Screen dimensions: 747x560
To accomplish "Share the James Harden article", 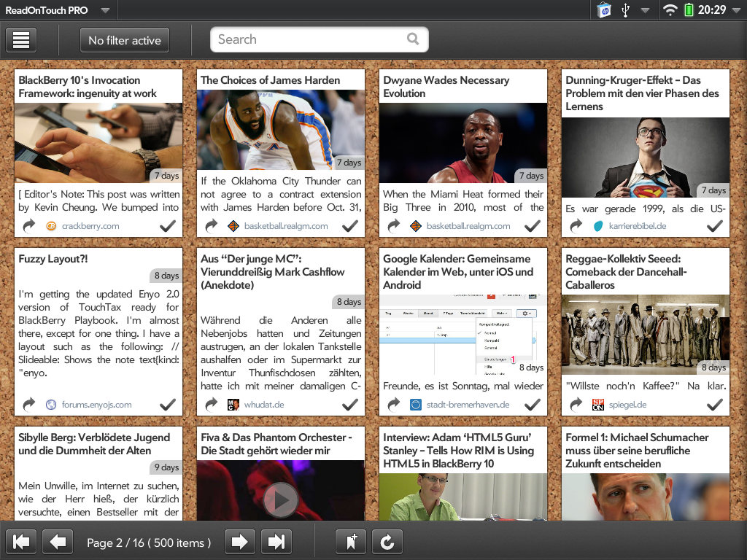I will pyautogui.click(x=212, y=226).
